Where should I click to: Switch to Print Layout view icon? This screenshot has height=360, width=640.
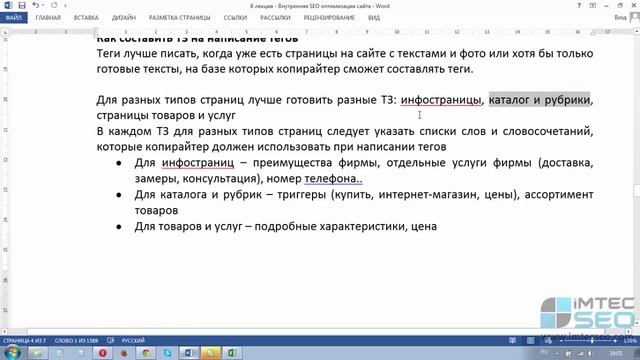pos(530,340)
